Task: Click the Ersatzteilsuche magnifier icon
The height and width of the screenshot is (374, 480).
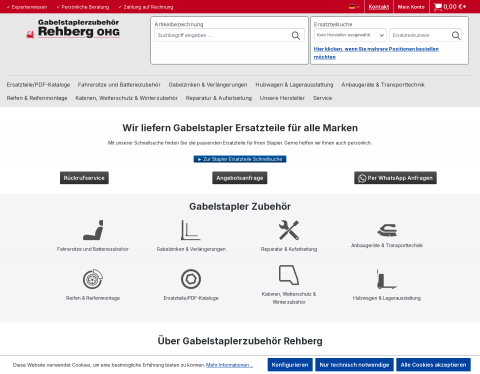Action: point(456,35)
